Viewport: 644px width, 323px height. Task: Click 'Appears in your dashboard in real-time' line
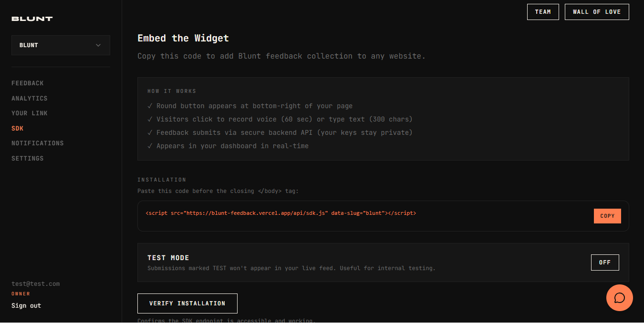point(228,146)
